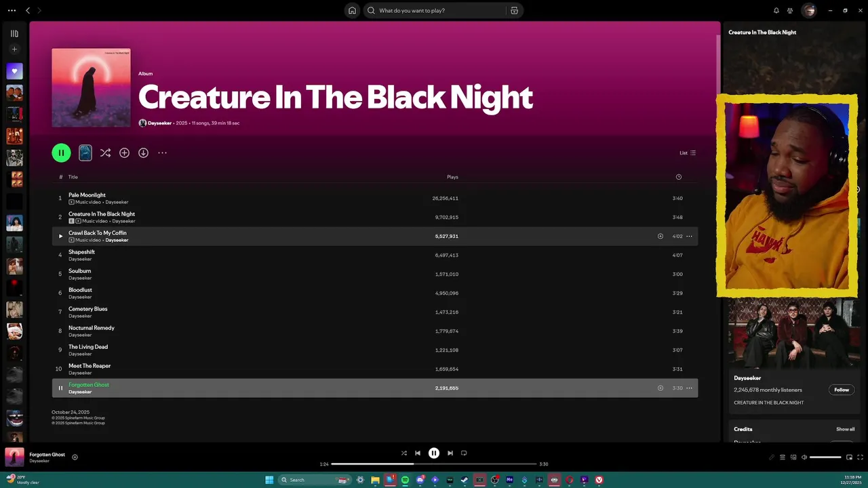Open the Miniplayer icon
The height and width of the screenshot is (488, 868).
click(x=849, y=457)
